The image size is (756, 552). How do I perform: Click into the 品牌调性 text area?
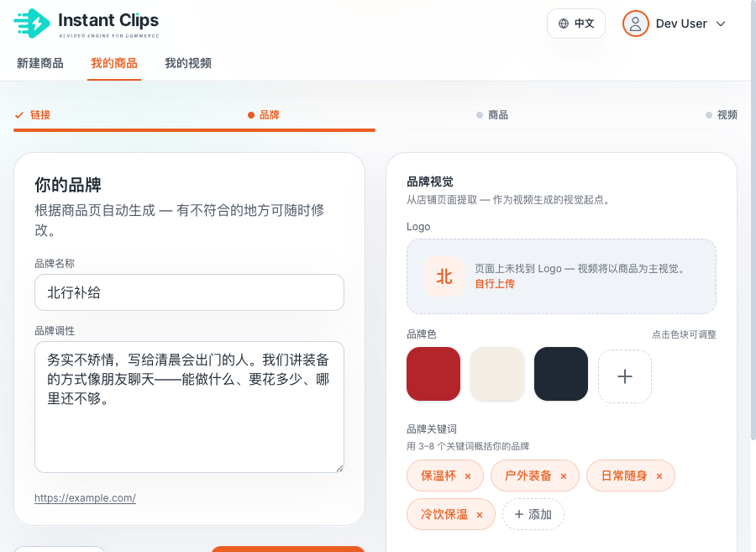(189, 407)
